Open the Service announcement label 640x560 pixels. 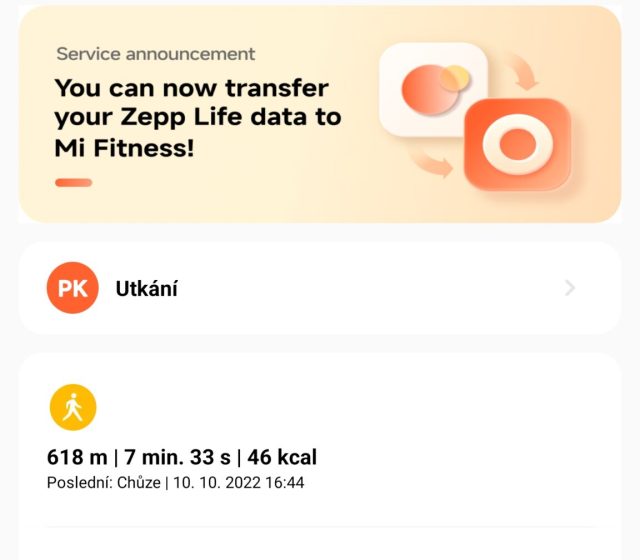tap(155, 54)
